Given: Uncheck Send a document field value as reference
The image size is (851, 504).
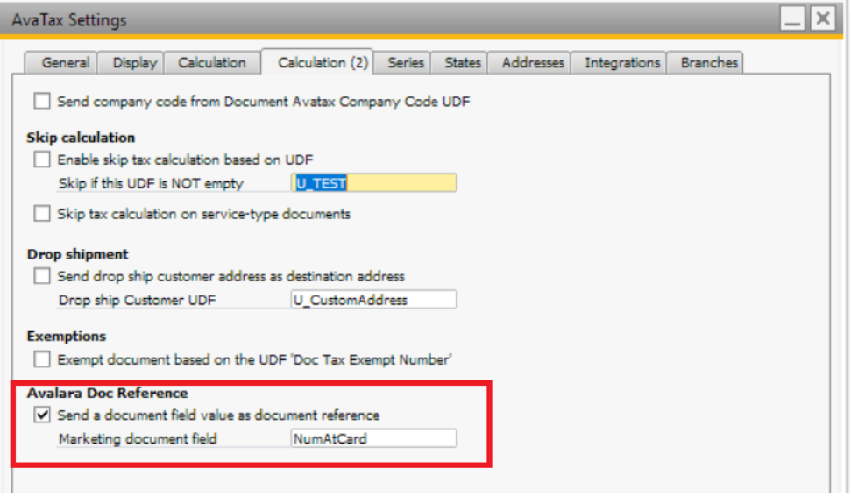Looking at the screenshot, I should pos(42,415).
